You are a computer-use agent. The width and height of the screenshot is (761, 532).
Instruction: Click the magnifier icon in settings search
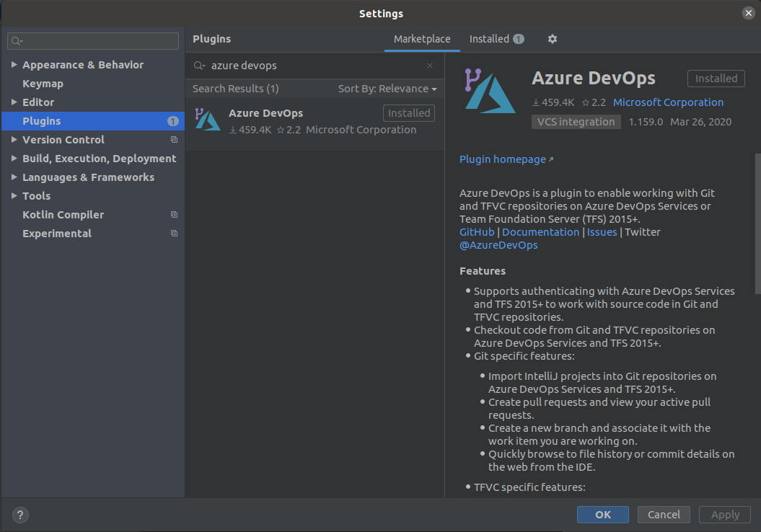coord(17,41)
